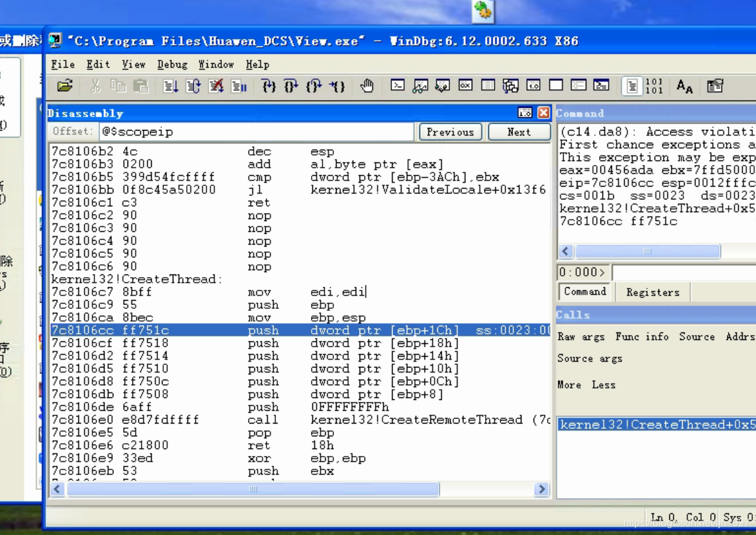Viewport: 756px width, 535px height.
Task: Click the Run to Cursor icon
Action: tap(337, 86)
